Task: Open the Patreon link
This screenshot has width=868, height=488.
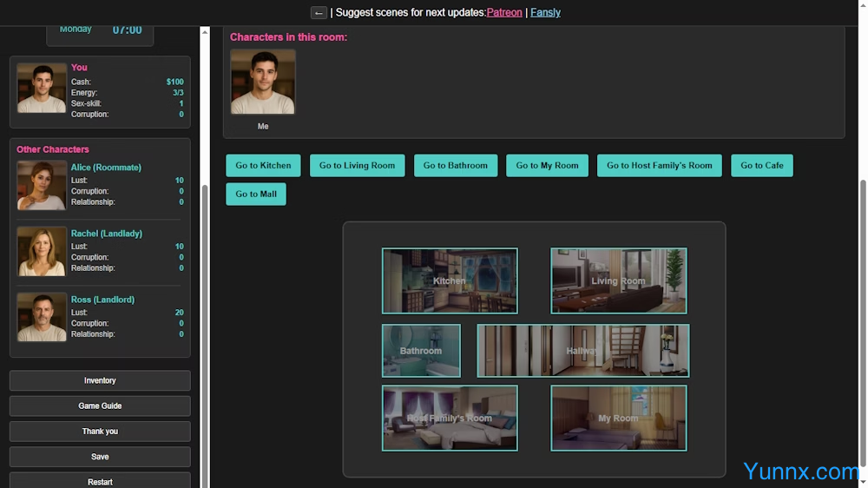Action: coord(504,13)
